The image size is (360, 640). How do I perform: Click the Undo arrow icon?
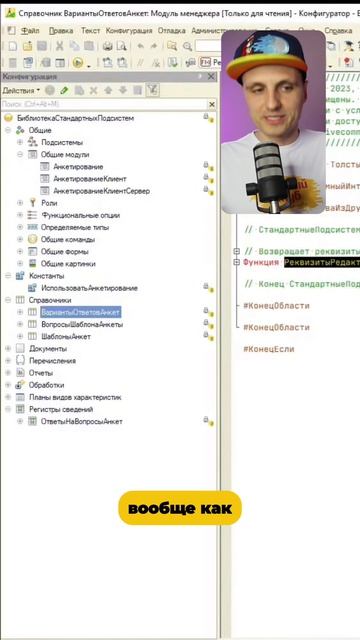140,46
